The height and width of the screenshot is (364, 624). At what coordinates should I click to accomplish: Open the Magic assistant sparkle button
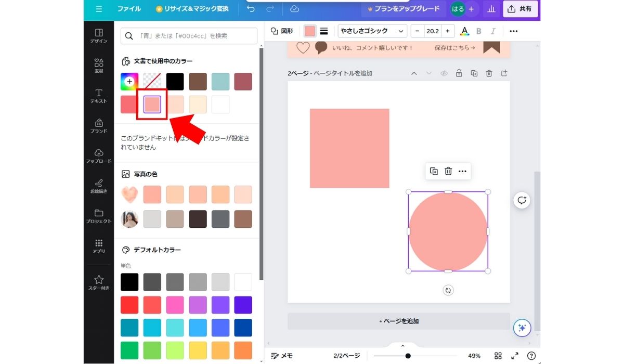[x=522, y=328]
